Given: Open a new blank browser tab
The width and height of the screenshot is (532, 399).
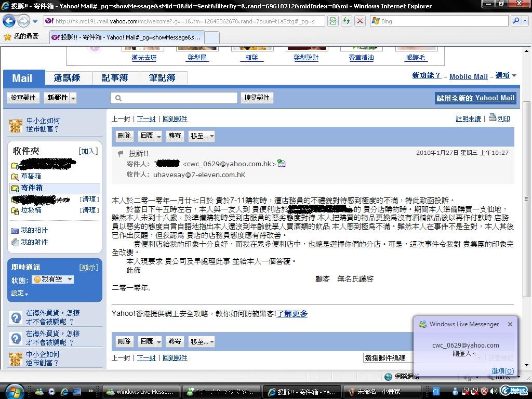Looking at the screenshot, I should coord(212,37).
